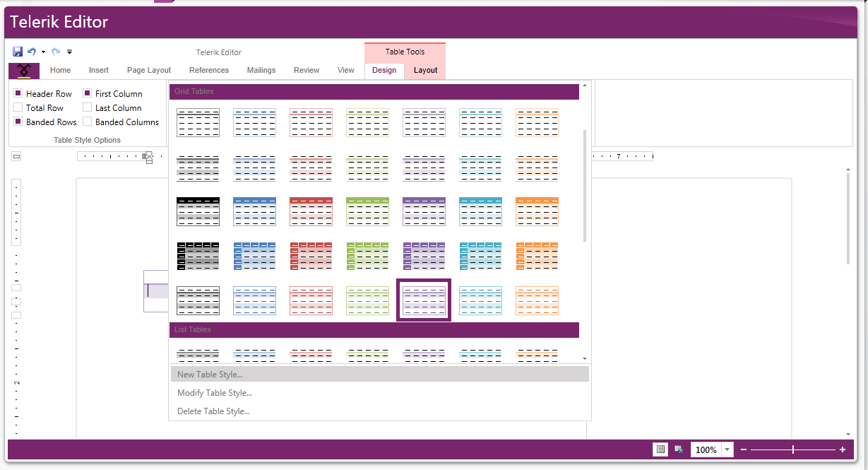Viewport: 868px width, 470px height.
Task: Open the Undo history dropdown arrow
Action: pos(42,51)
